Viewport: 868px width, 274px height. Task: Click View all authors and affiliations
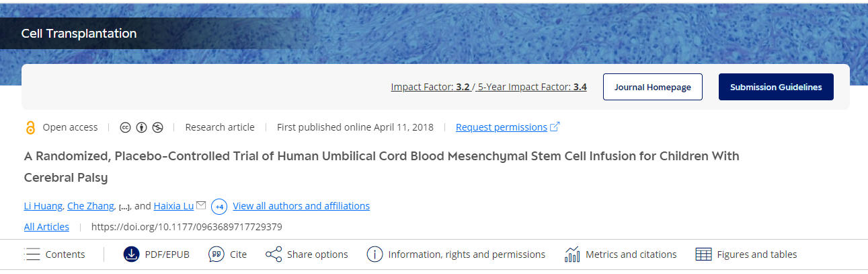pos(301,206)
